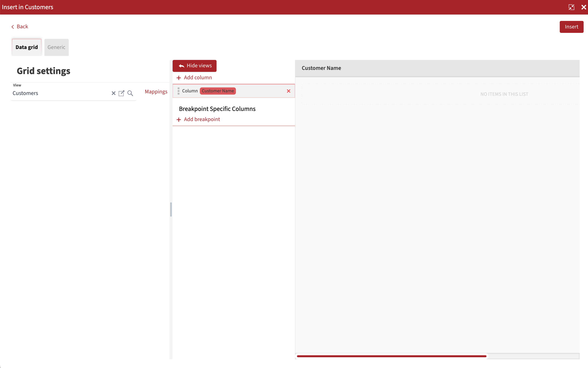This screenshot has height=368, width=588.
Task: Click the plus icon next to Add column
Action: (x=179, y=78)
